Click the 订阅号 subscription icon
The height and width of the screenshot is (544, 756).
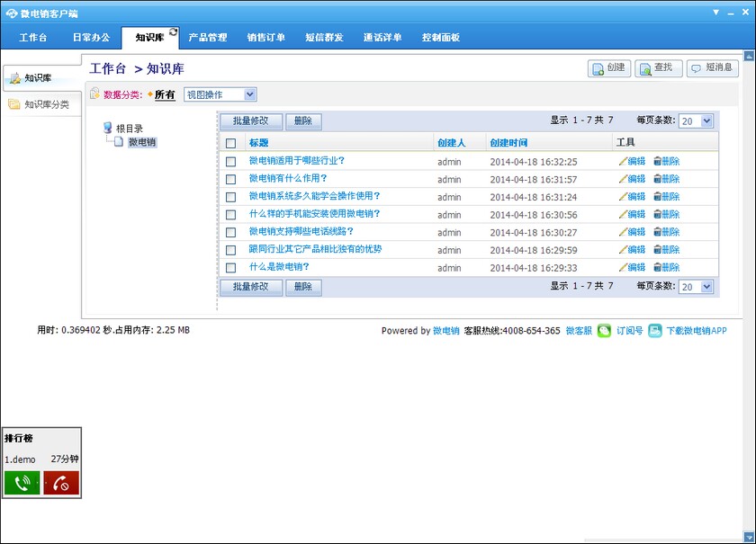pos(655,331)
